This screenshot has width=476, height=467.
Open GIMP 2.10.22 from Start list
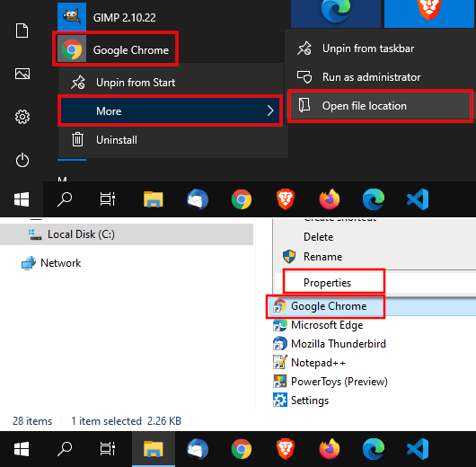tap(107, 17)
